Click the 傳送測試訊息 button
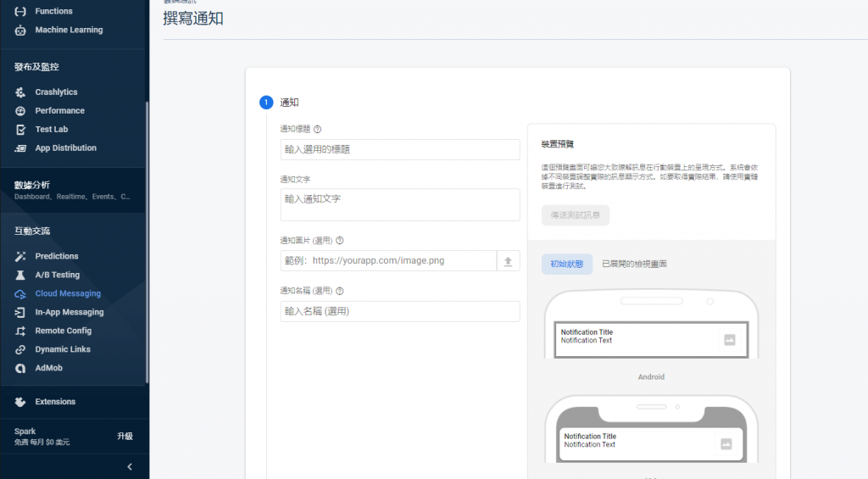The height and width of the screenshot is (479, 868). (x=576, y=214)
